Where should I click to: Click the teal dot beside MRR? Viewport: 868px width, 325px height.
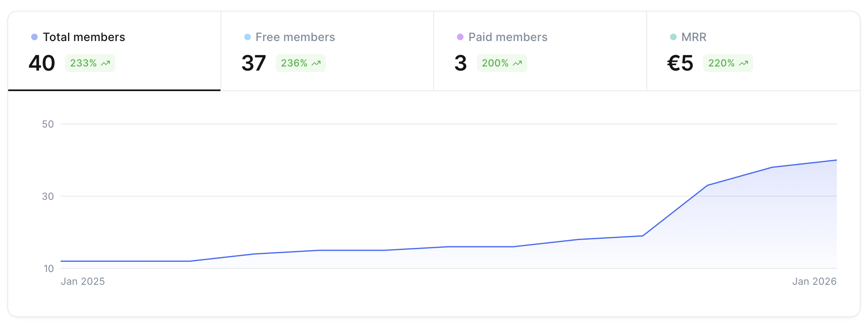click(673, 37)
